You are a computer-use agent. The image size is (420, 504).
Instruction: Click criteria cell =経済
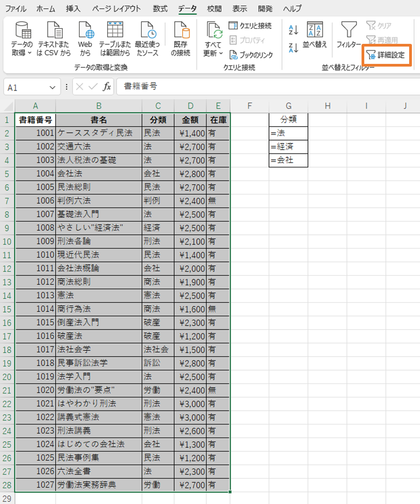coord(288,147)
